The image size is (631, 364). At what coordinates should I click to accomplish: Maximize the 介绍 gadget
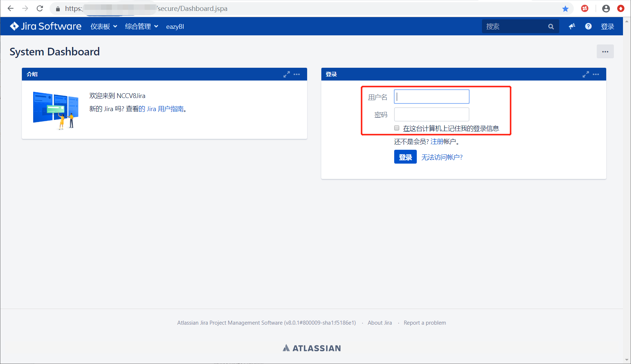(x=287, y=74)
